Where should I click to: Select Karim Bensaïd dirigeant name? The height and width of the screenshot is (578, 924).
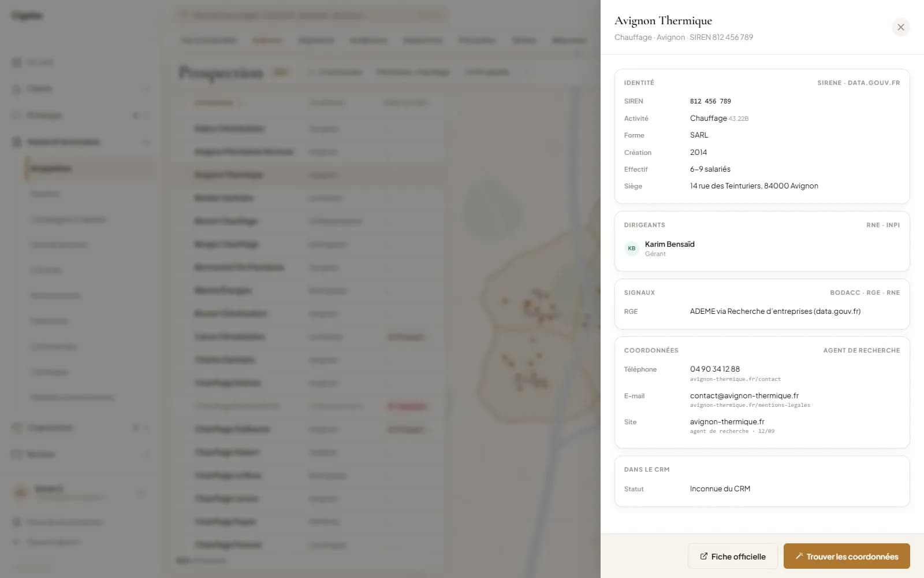669,244
